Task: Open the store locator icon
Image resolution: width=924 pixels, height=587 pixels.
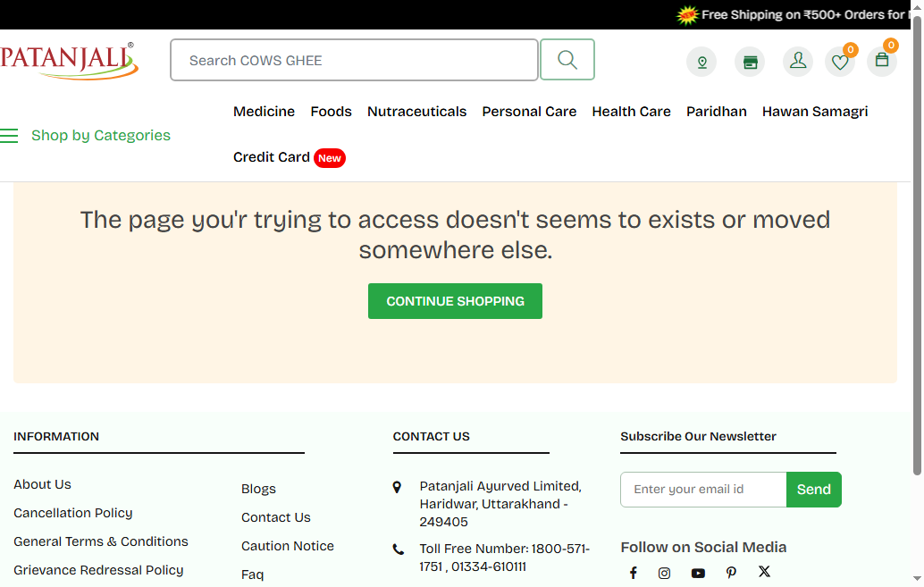Action: click(750, 62)
